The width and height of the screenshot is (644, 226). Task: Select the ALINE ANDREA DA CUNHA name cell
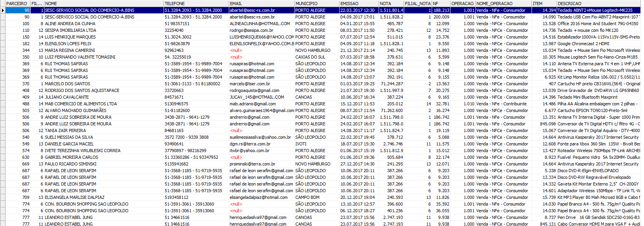(x=104, y=24)
